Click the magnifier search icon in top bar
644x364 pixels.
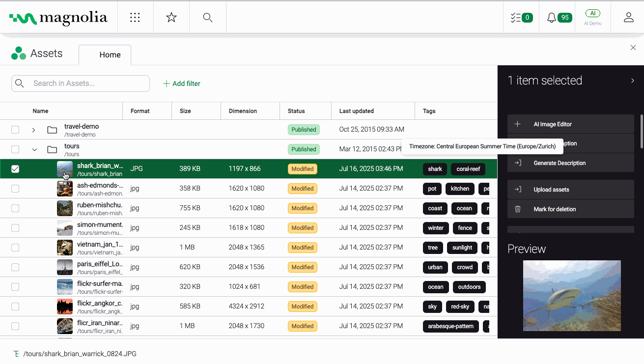[x=208, y=18]
